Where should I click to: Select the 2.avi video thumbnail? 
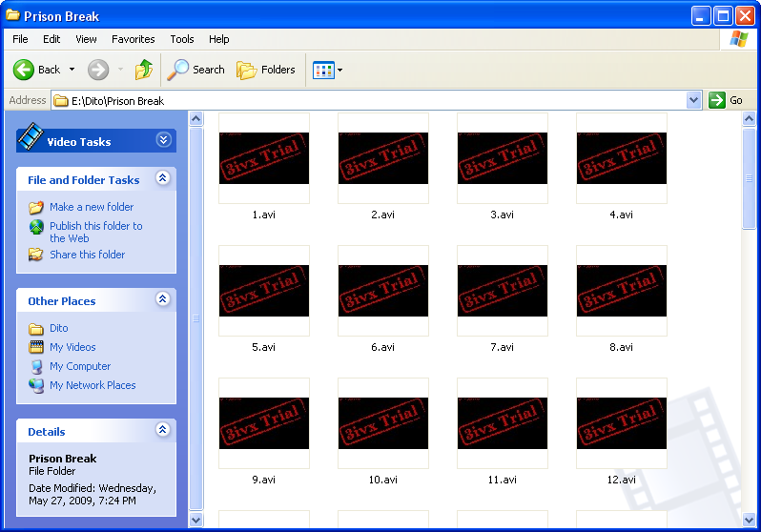click(383, 158)
